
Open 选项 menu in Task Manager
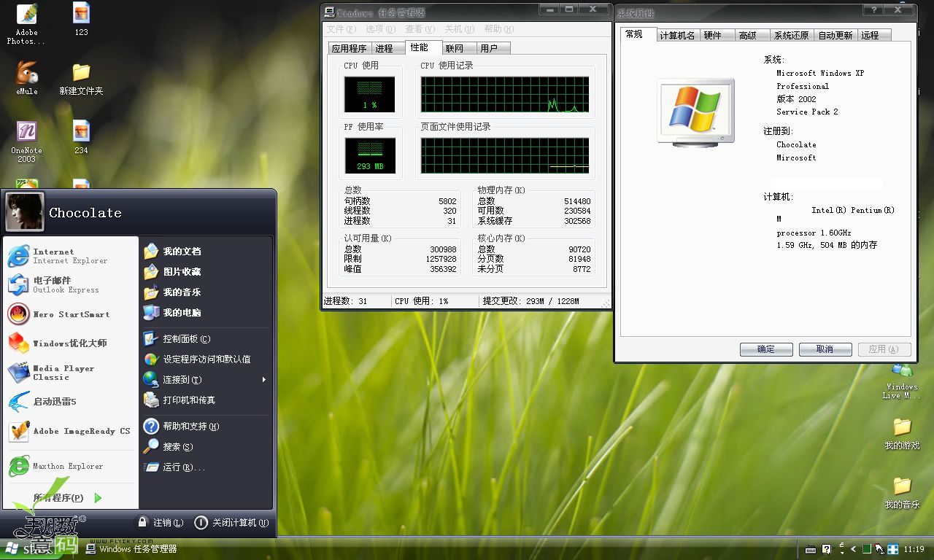[x=380, y=29]
